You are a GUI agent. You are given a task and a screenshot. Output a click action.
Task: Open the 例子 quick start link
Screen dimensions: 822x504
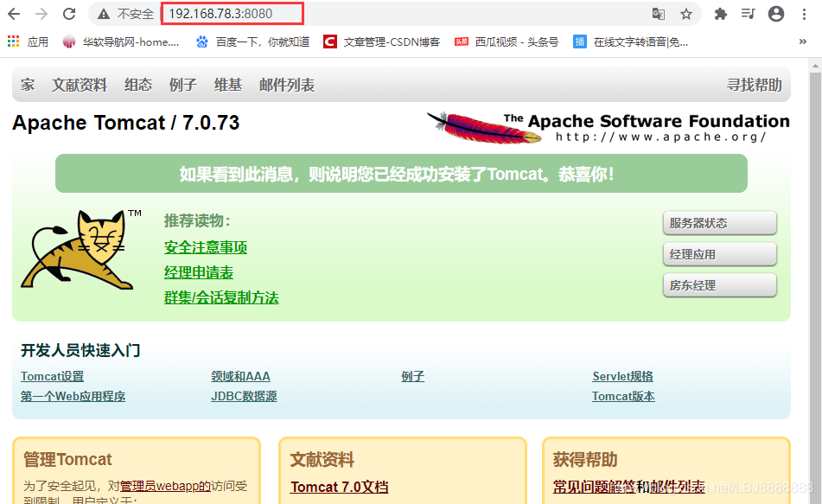(412, 377)
